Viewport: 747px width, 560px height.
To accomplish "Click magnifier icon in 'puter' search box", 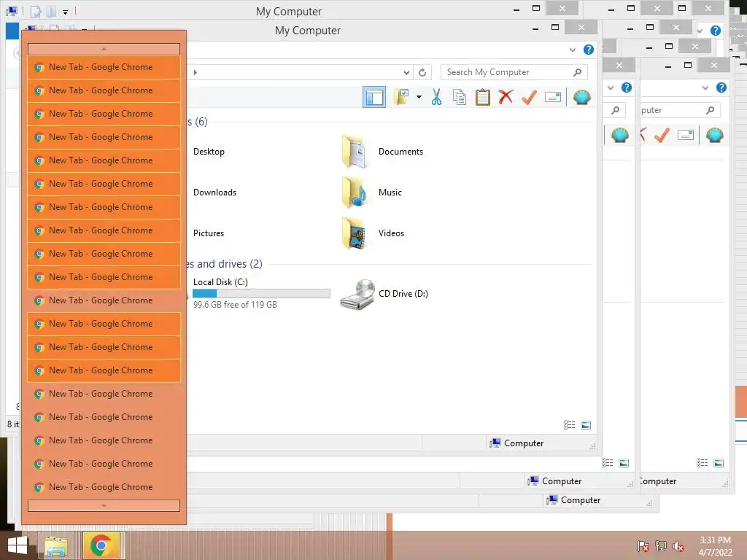I will tap(711, 110).
